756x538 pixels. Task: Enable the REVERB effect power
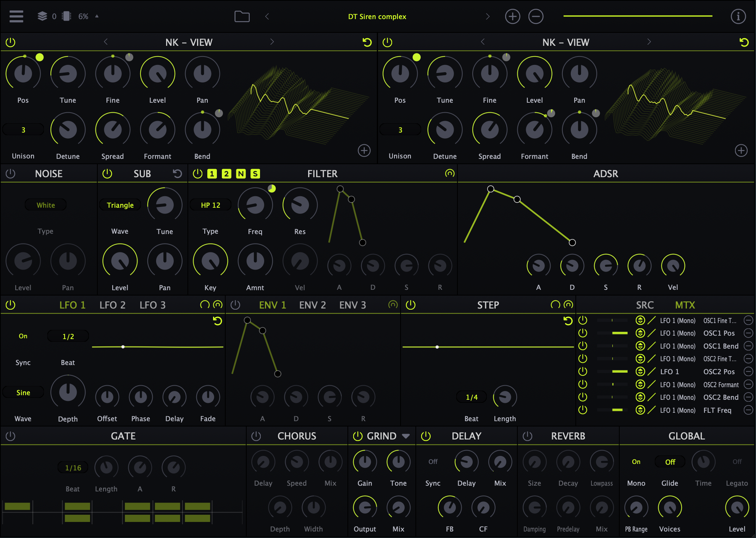click(527, 436)
